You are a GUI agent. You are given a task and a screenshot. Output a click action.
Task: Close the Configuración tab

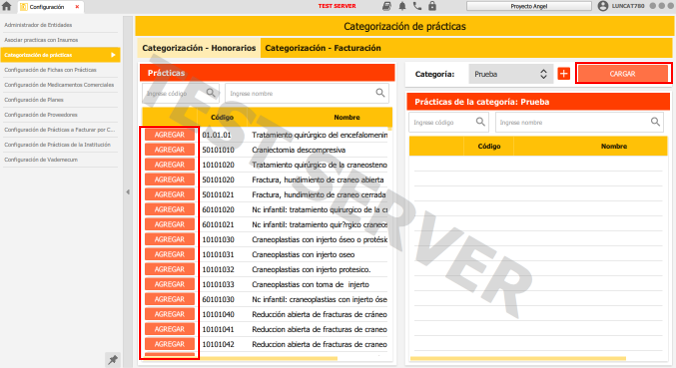point(77,7)
